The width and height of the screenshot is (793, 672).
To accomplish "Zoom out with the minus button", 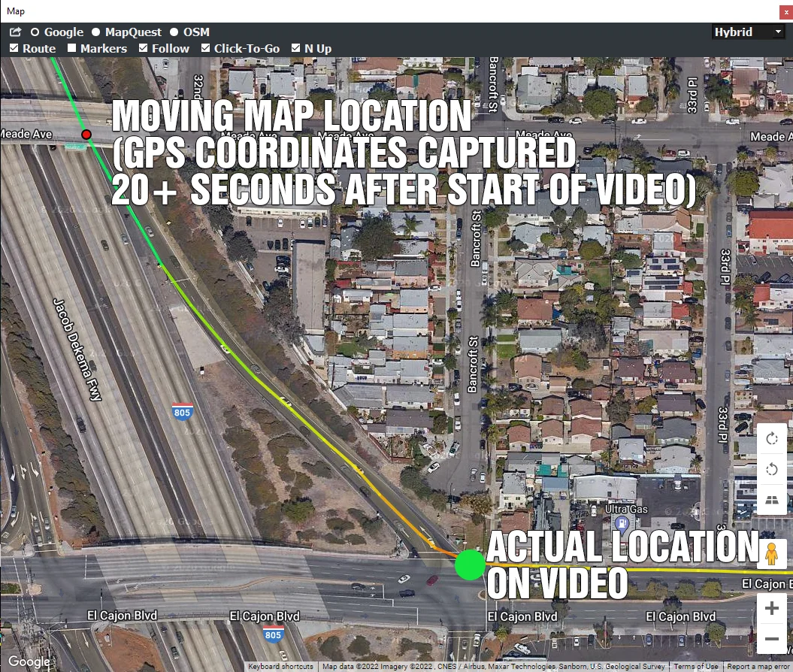I will [x=772, y=639].
